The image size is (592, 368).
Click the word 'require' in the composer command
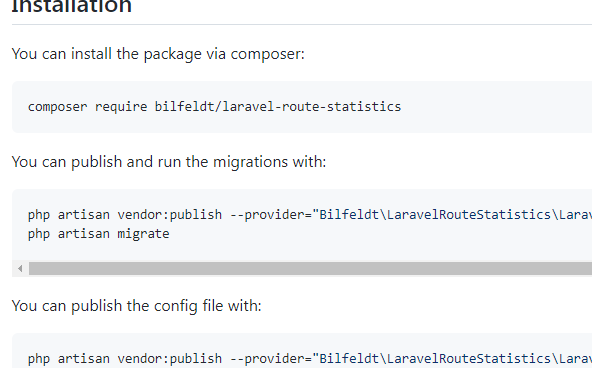tap(121, 107)
